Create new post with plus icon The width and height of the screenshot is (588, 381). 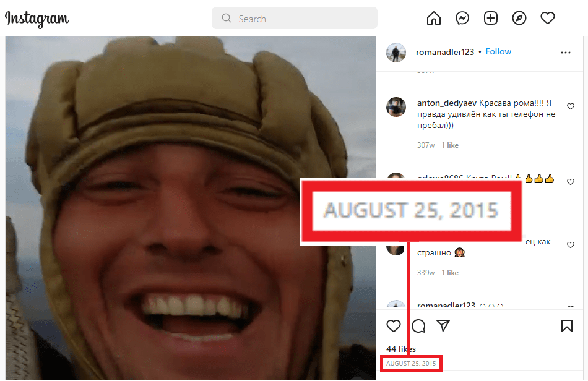[x=491, y=19]
